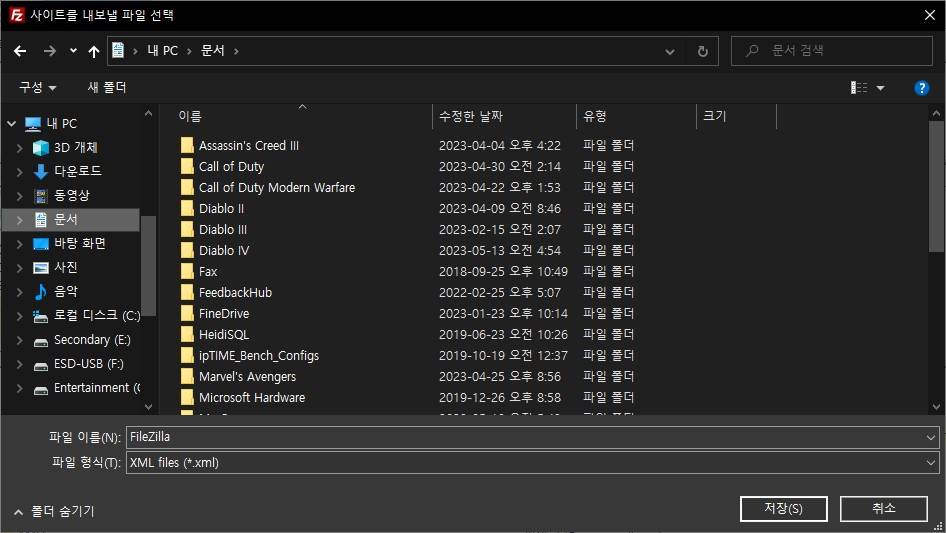Image resolution: width=946 pixels, height=533 pixels.
Task: Click the 문서 검색 search field
Action: 832,51
